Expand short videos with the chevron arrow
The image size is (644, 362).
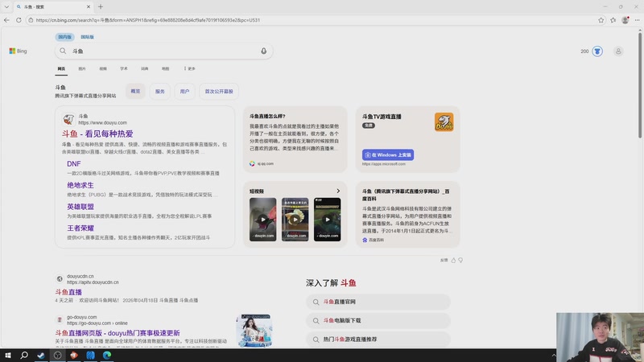338,191
